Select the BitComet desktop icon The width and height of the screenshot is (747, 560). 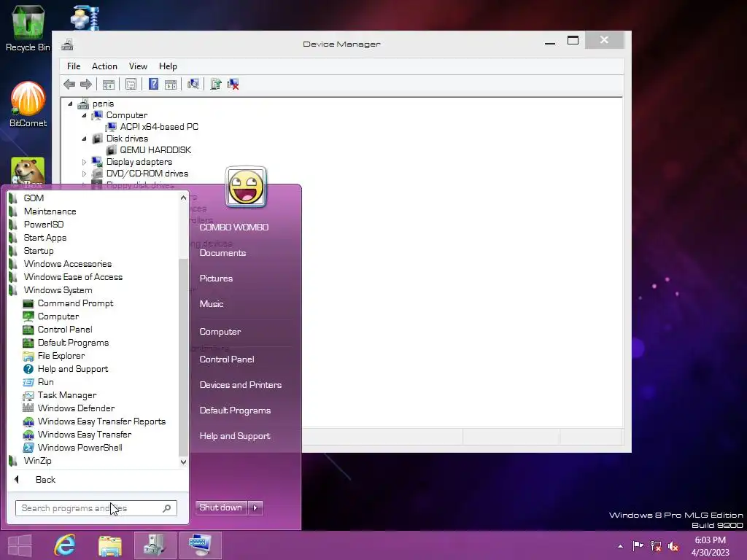pyautogui.click(x=28, y=104)
